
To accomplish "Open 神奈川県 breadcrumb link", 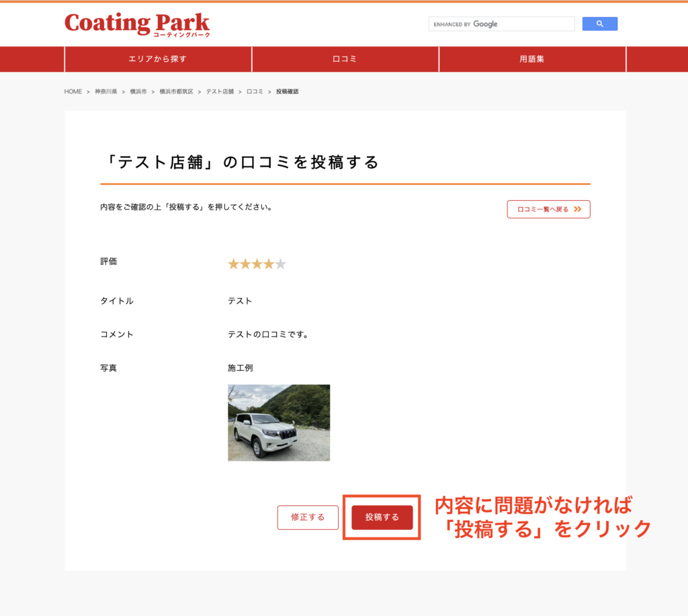I will click(x=105, y=91).
